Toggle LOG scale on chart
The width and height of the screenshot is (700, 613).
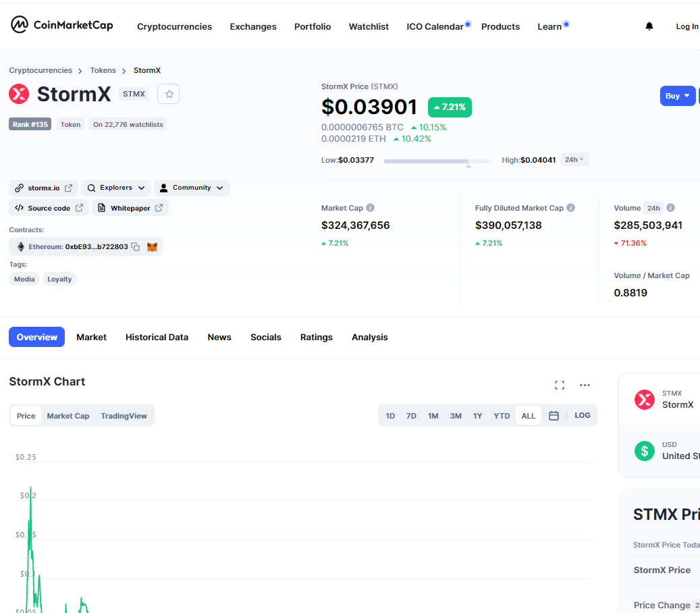click(582, 415)
